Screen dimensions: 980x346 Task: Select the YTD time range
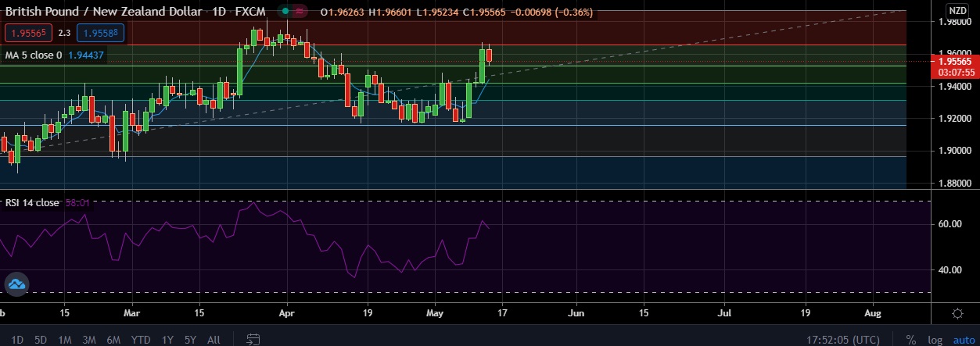tap(141, 340)
